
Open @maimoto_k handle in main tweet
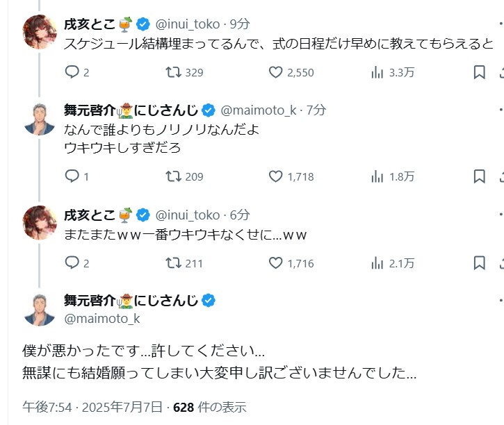point(102,319)
